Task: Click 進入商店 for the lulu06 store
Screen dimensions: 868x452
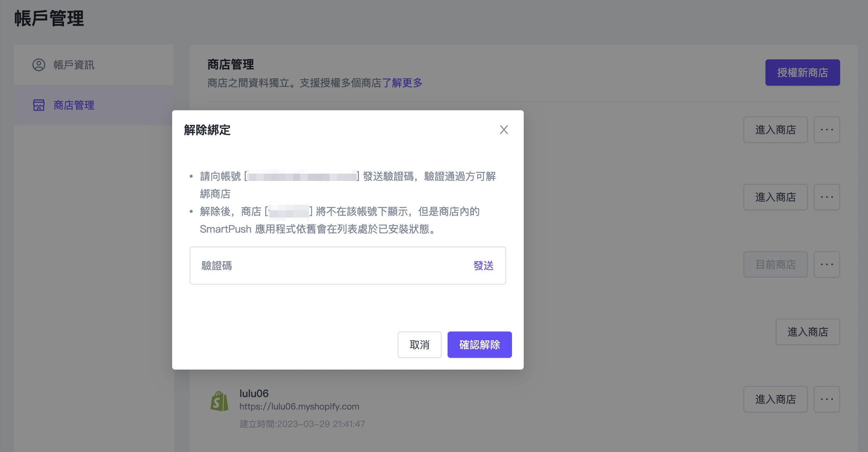Action: point(775,399)
